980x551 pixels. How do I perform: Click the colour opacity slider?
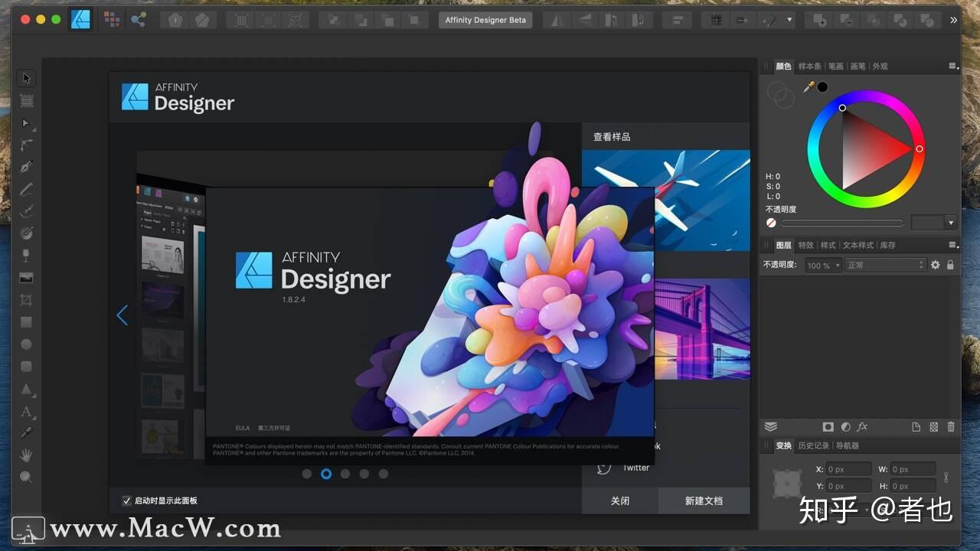[842, 223]
